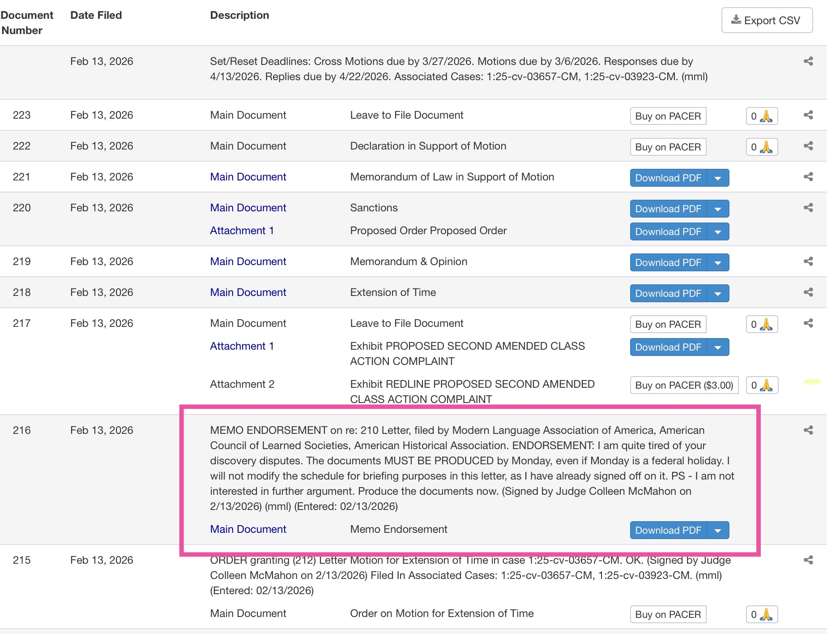Open Attachment 1 link under document 217
840x634 pixels.
242,346
